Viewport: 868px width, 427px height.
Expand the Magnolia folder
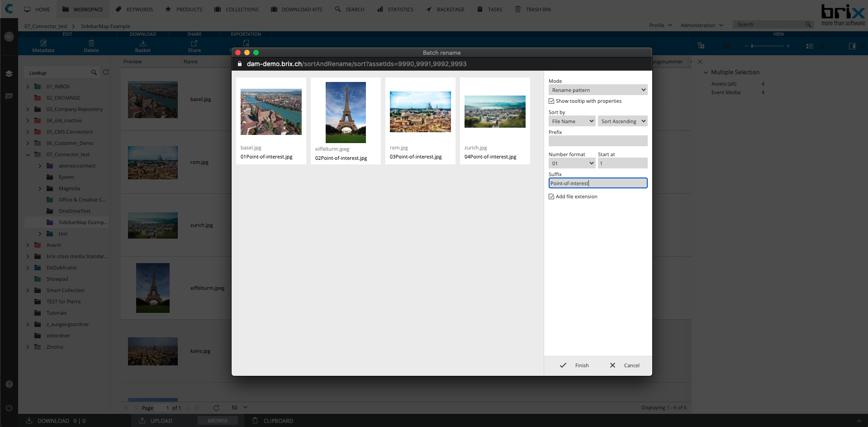pyautogui.click(x=40, y=188)
